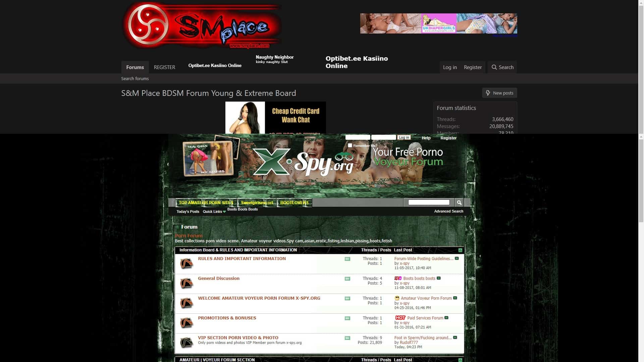Open the REGISTER tab beside Forums

click(164, 67)
